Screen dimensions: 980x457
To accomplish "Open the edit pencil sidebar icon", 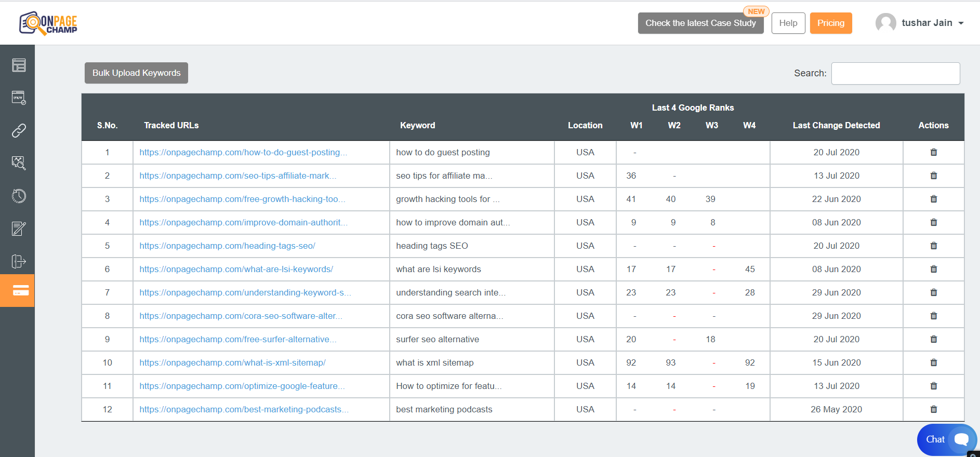I will point(19,228).
